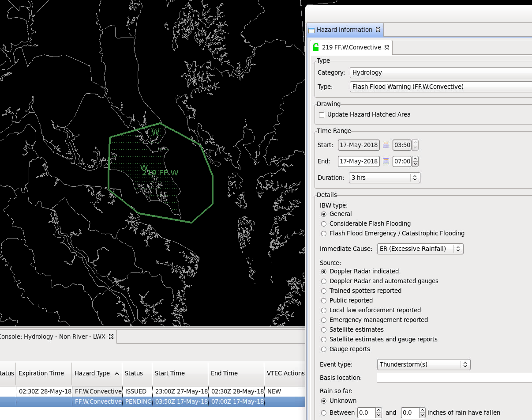Click 03:50Z 17-May-18 start time cell

pos(180,401)
